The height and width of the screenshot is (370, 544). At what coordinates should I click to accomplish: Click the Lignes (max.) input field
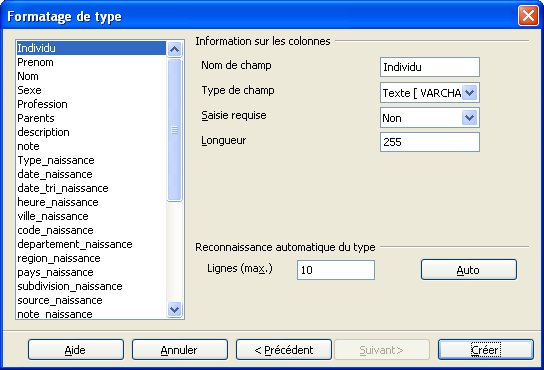click(x=336, y=270)
